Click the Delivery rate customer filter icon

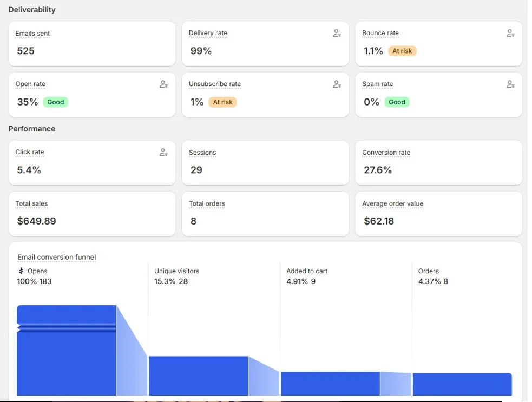point(337,33)
